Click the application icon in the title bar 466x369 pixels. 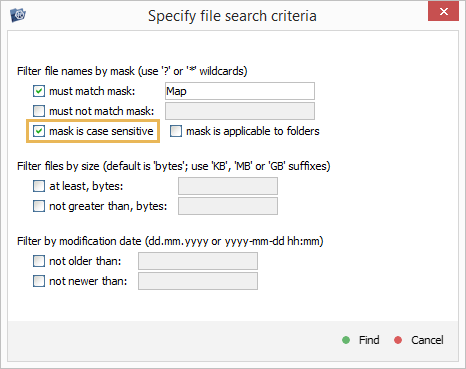(18, 15)
